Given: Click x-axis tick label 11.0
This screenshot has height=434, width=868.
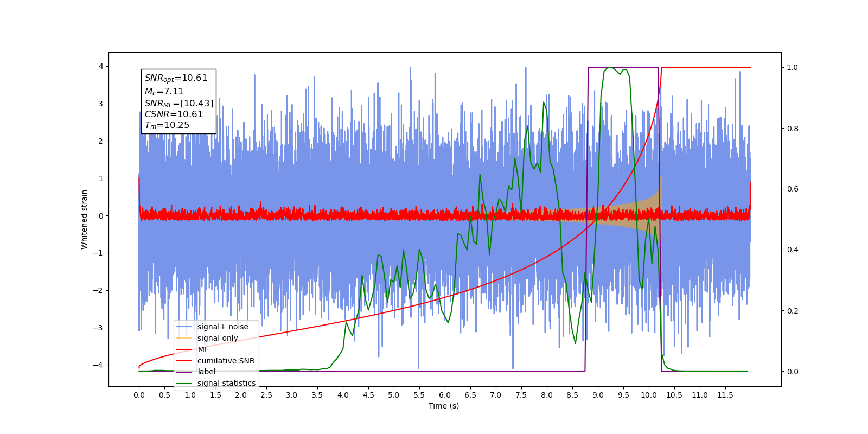Looking at the screenshot, I should (x=700, y=395).
